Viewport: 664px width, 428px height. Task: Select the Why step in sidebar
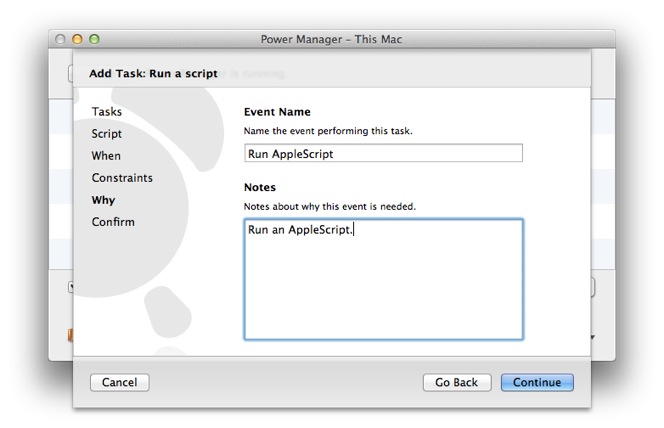pyautogui.click(x=103, y=200)
